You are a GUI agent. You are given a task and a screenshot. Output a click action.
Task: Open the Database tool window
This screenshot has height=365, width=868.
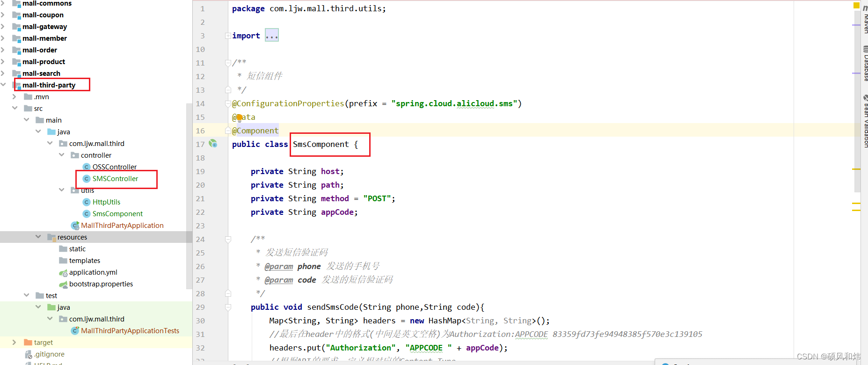pyautogui.click(x=865, y=63)
